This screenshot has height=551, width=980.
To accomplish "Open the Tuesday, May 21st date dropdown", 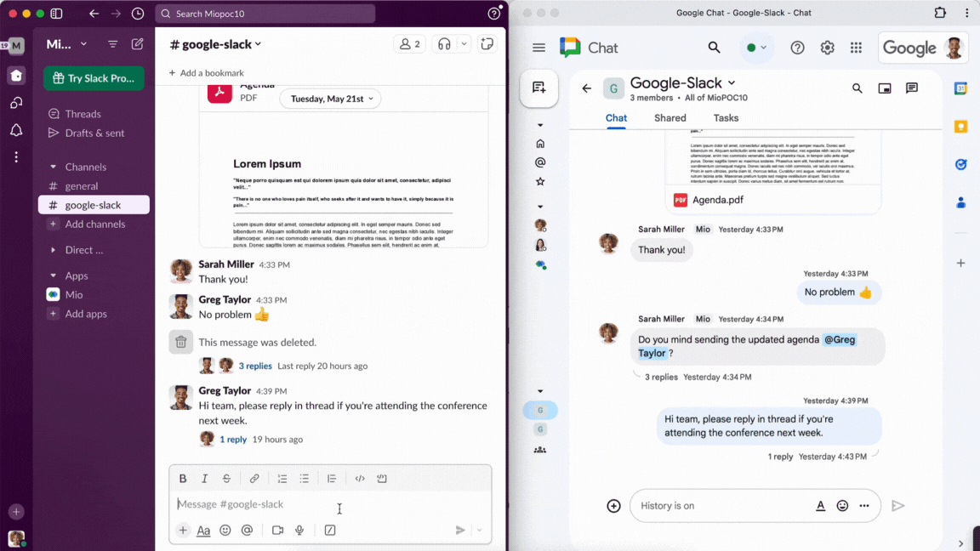I will 331,99.
